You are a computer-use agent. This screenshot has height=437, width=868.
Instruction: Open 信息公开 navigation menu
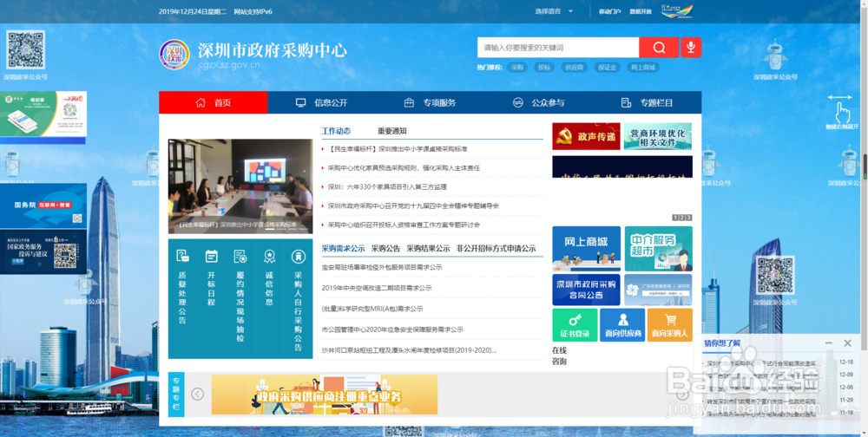point(322,102)
